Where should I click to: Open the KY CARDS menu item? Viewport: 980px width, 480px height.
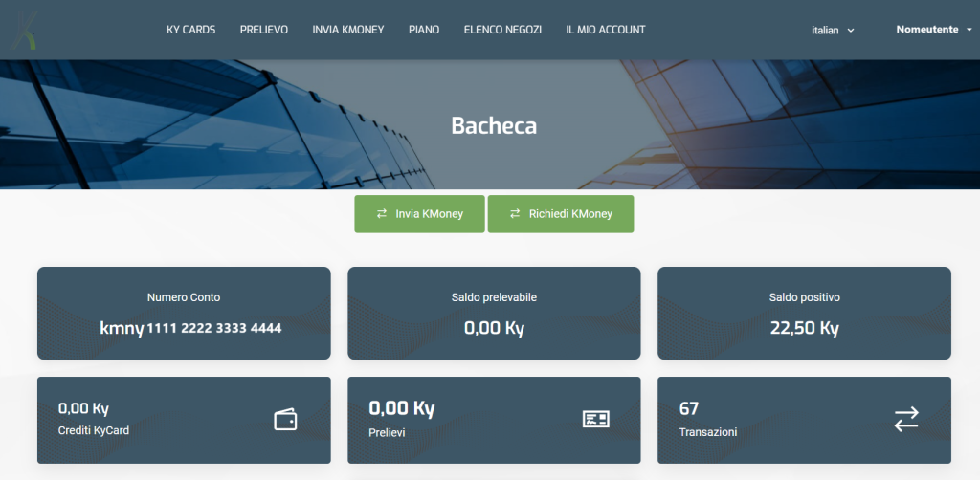tap(190, 30)
